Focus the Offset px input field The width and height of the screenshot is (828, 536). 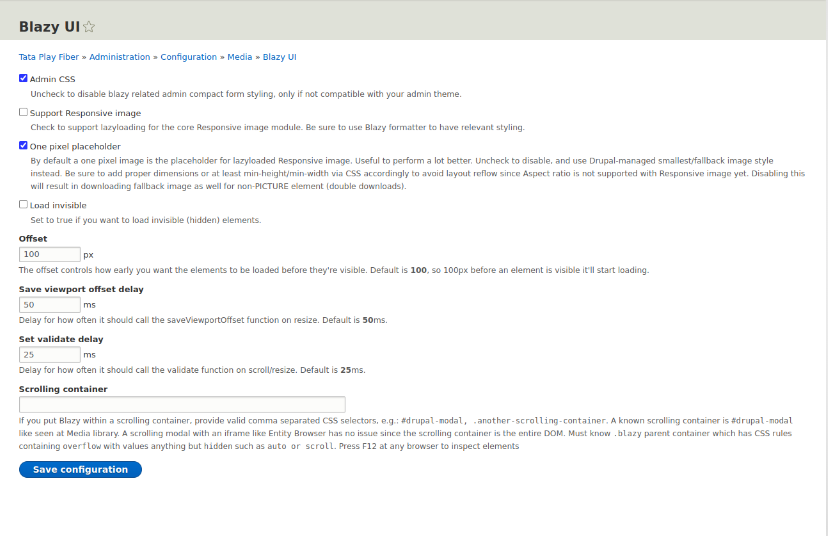coord(50,254)
